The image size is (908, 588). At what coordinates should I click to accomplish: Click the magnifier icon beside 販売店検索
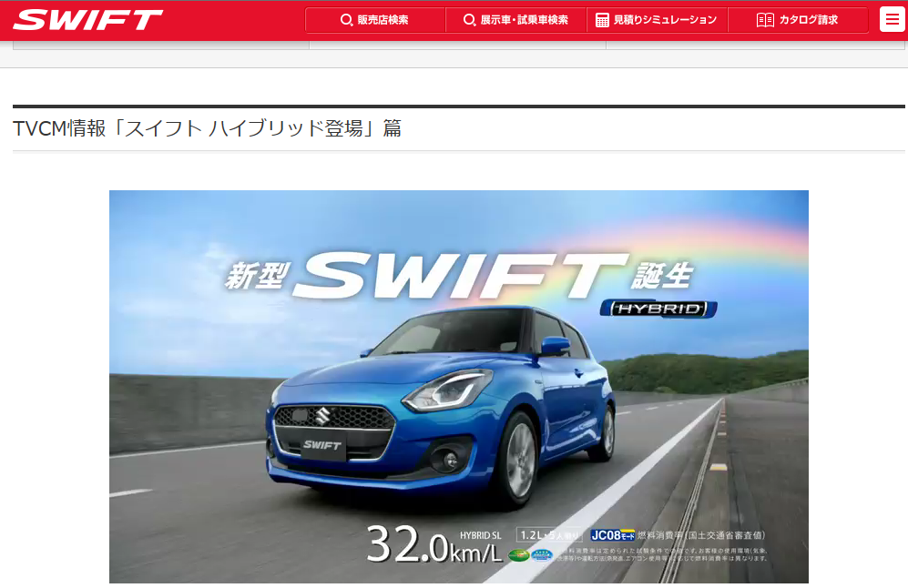(x=346, y=20)
